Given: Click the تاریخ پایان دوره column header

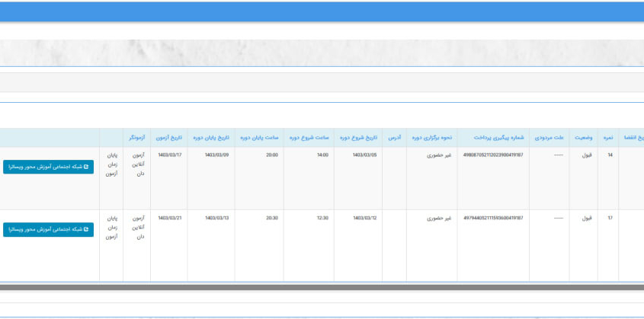Looking at the screenshot, I should pos(211,138).
